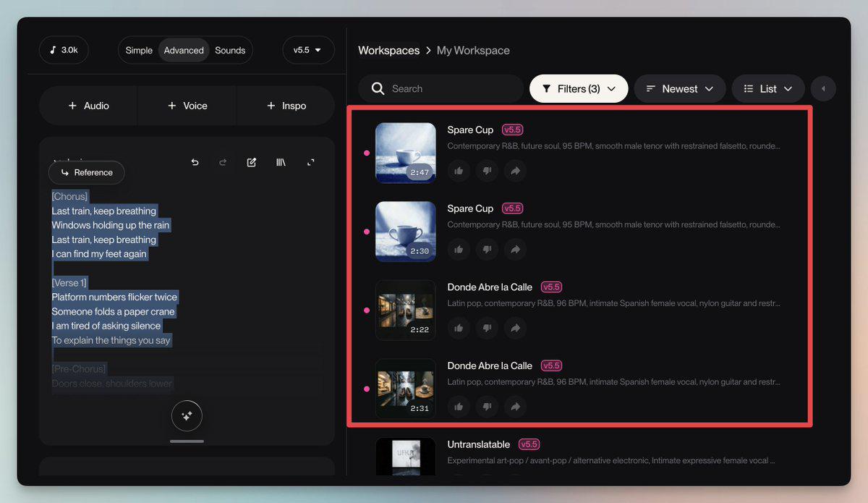This screenshot has width=868, height=503.
Task: Change sort order from Newest
Action: pyautogui.click(x=680, y=88)
